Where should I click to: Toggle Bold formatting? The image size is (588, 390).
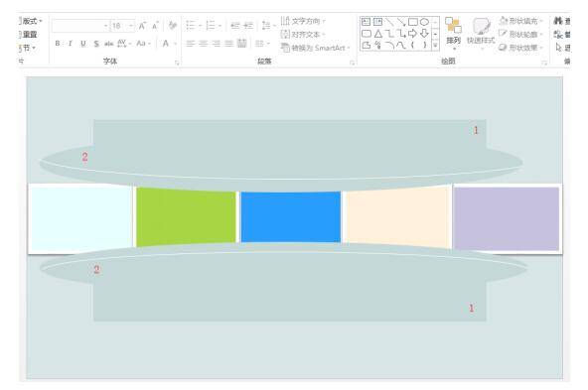click(58, 44)
